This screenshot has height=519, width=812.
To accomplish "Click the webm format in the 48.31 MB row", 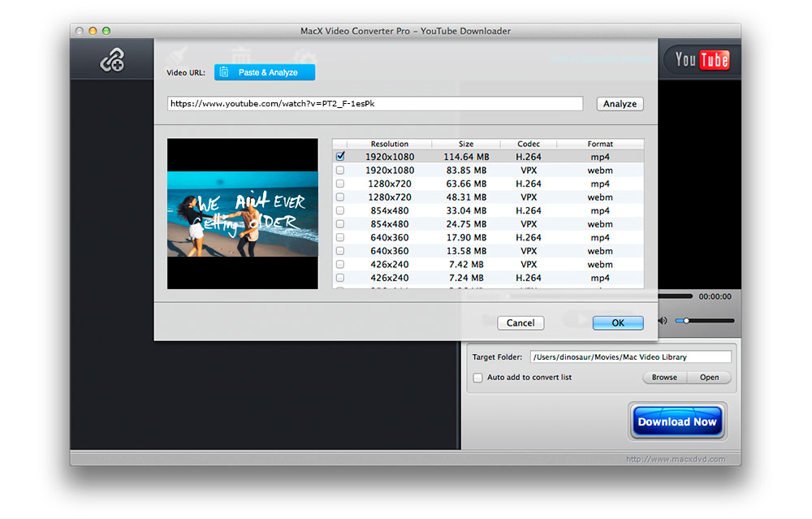I will [600, 197].
